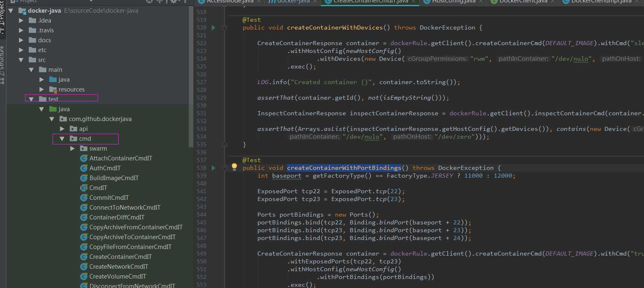Click the LOG.info statement on line 527
This screenshot has width=644, height=288.
[359, 82]
